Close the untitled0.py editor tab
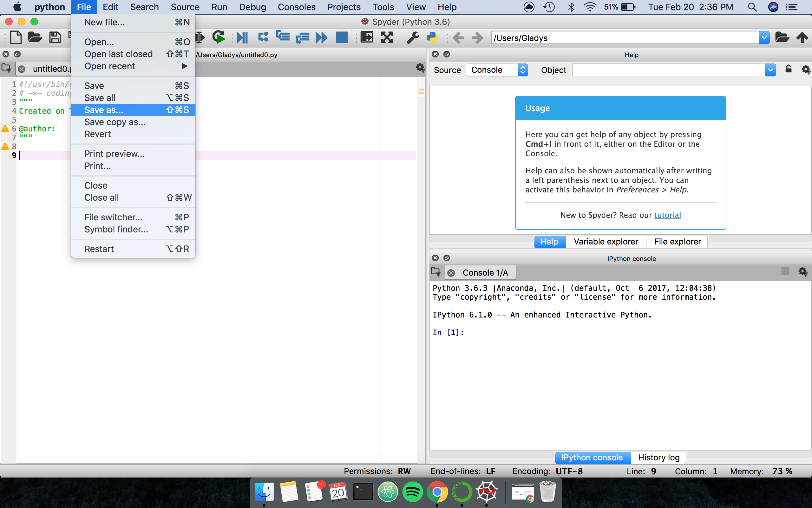Screen dimensions: 812x508 [22, 69]
